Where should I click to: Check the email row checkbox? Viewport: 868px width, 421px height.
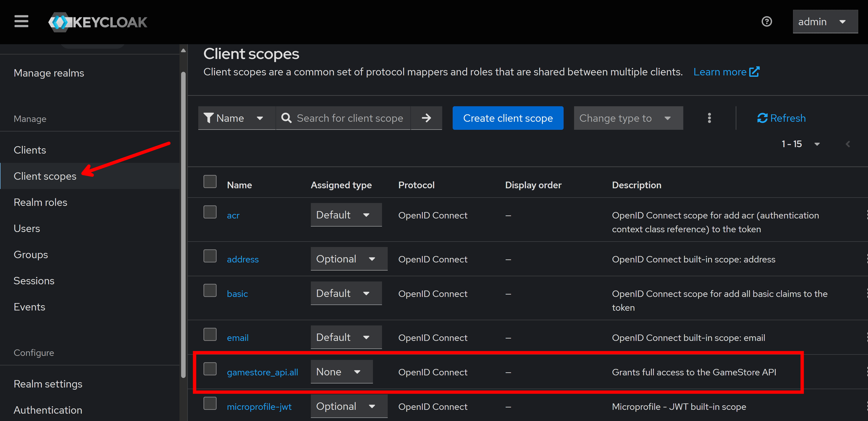[x=210, y=334]
